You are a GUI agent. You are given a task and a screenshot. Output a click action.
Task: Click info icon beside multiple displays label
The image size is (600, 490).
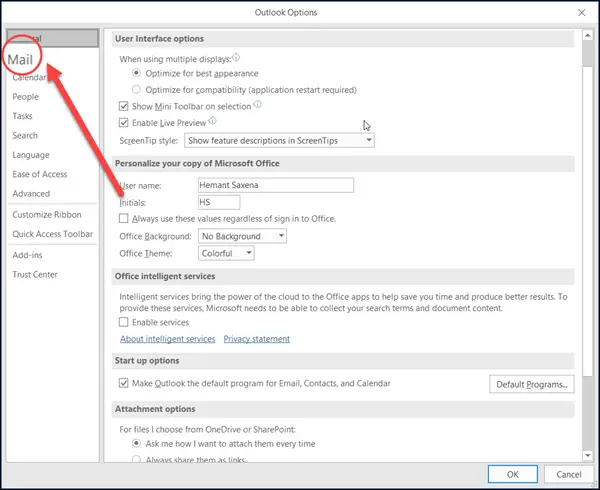pos(236,56)
